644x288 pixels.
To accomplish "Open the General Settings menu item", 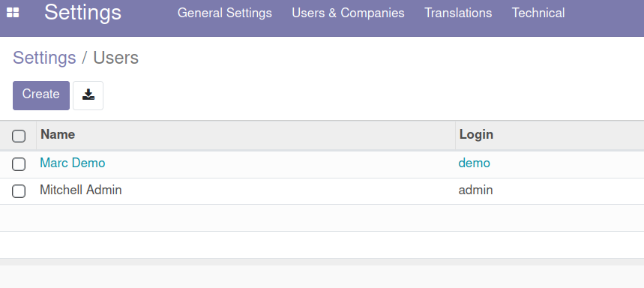I will coord(225,13).
